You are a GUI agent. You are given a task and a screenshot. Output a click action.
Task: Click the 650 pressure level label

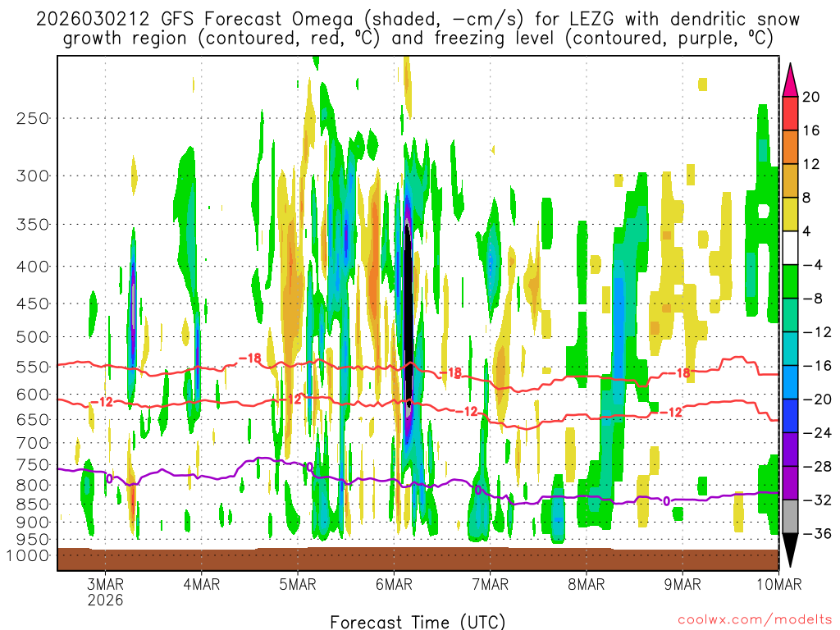point(33,419)
